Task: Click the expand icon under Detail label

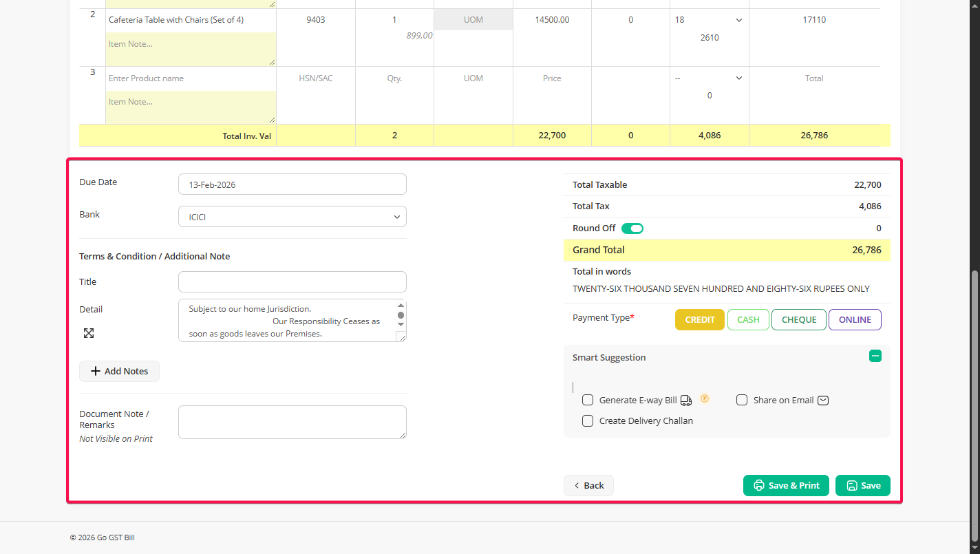Action: (89, 333)
